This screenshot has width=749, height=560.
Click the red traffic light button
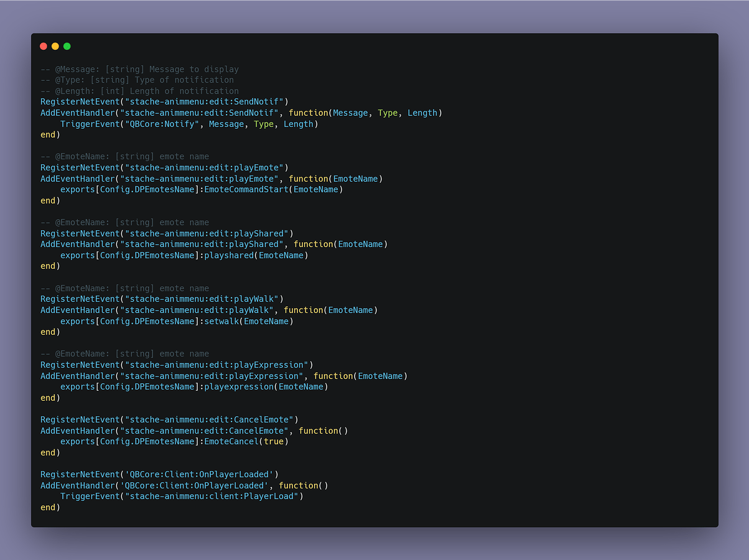pos(43,46)
